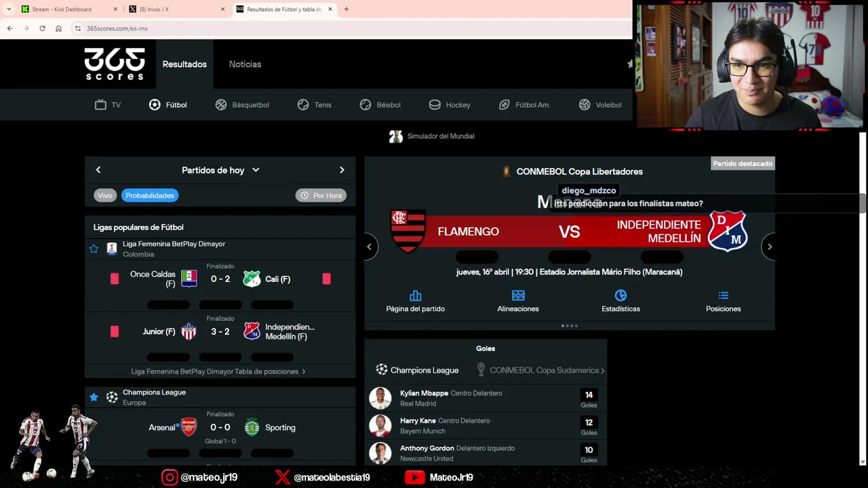Reload the page
Screen dimensions: 868x488
tap(42, 28)
